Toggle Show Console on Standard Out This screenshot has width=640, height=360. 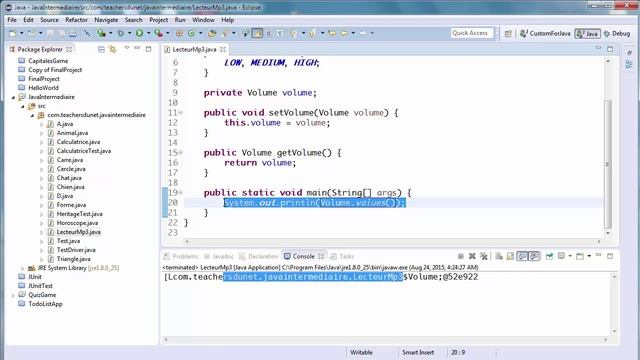click(x=522, y=256)
